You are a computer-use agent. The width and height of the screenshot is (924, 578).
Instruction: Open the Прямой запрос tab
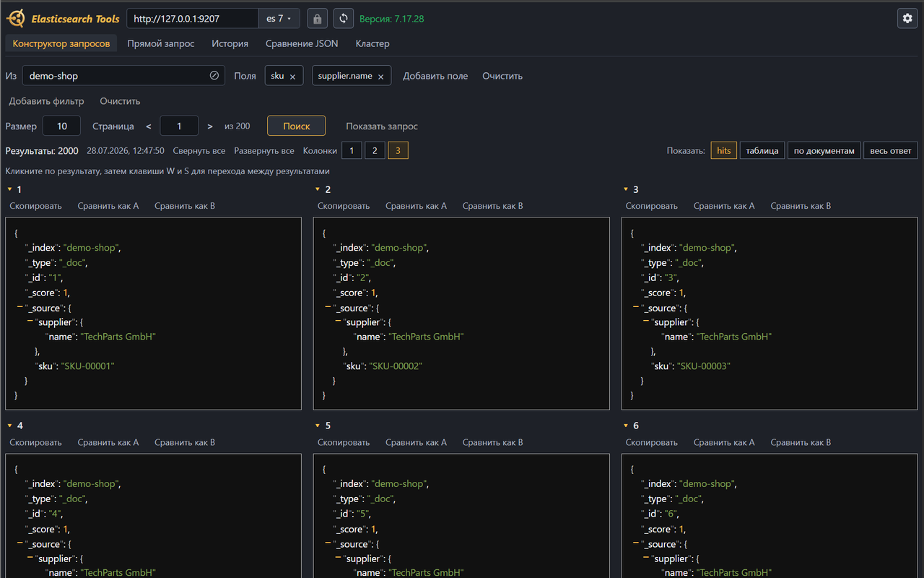(x=161, y=43)
